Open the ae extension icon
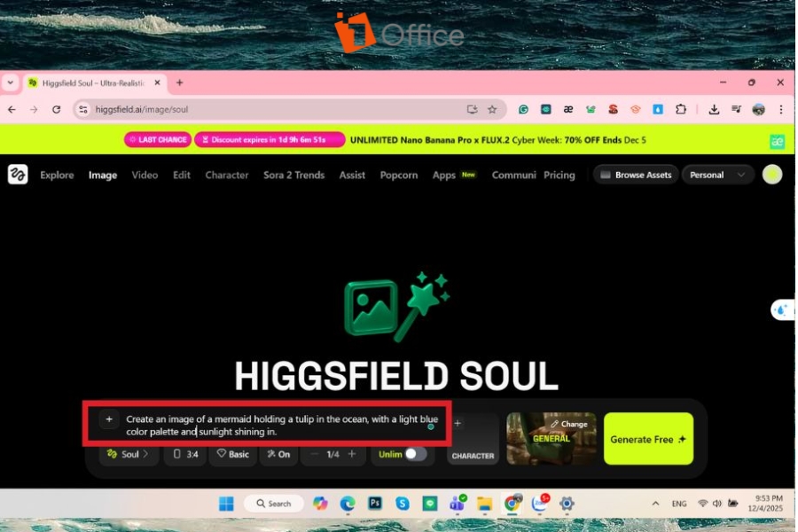The image size is (798, 532). click(568, 109)
